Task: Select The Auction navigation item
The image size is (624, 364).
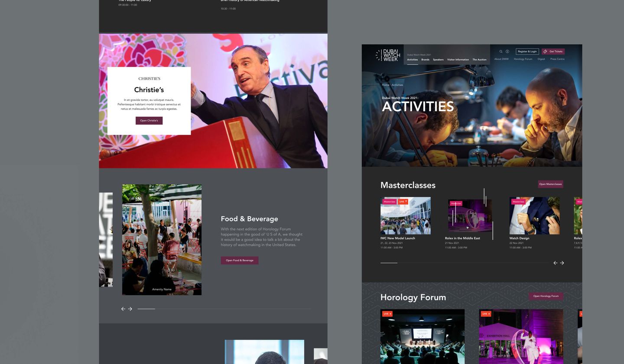Action: coord(479,60)
